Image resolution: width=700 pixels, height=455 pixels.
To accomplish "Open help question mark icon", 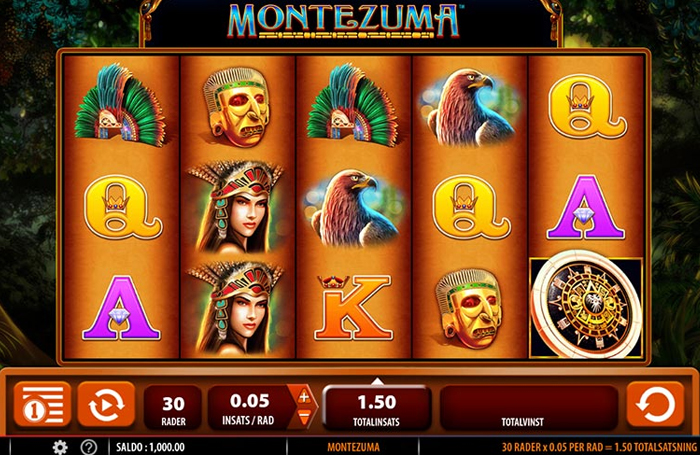I will 88,447.
